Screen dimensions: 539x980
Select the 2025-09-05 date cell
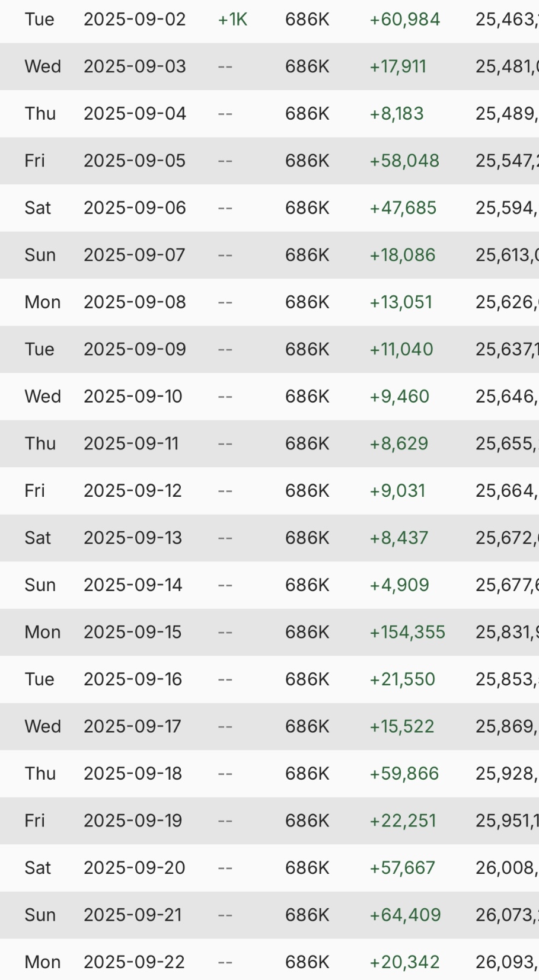[x=135, y=161]
